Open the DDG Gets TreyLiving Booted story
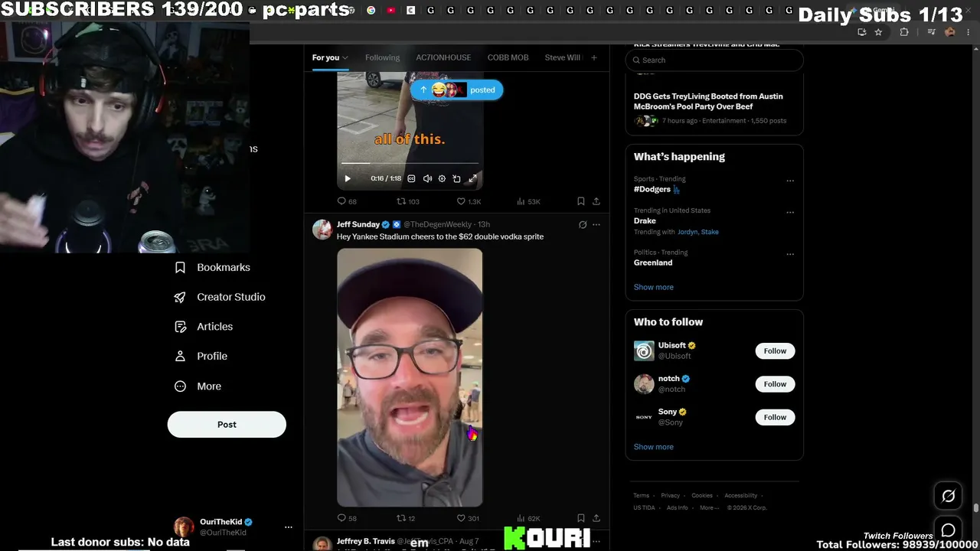This screenshot has height=551, width=980. click(708, 101)
